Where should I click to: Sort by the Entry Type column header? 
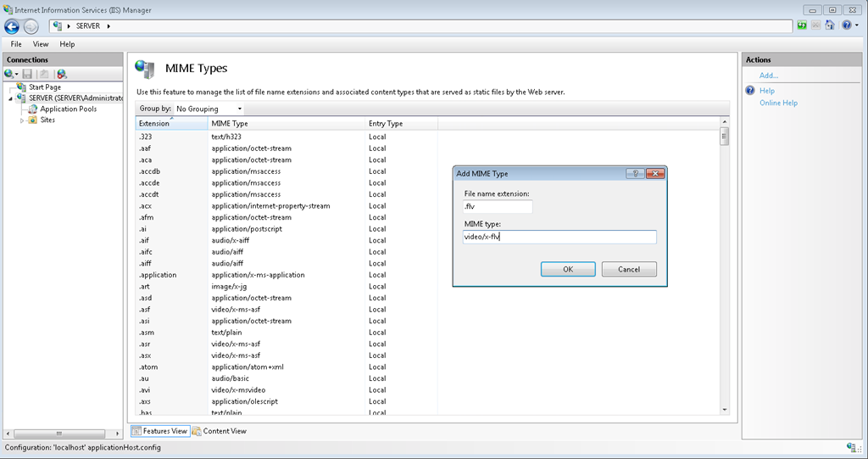401,123
